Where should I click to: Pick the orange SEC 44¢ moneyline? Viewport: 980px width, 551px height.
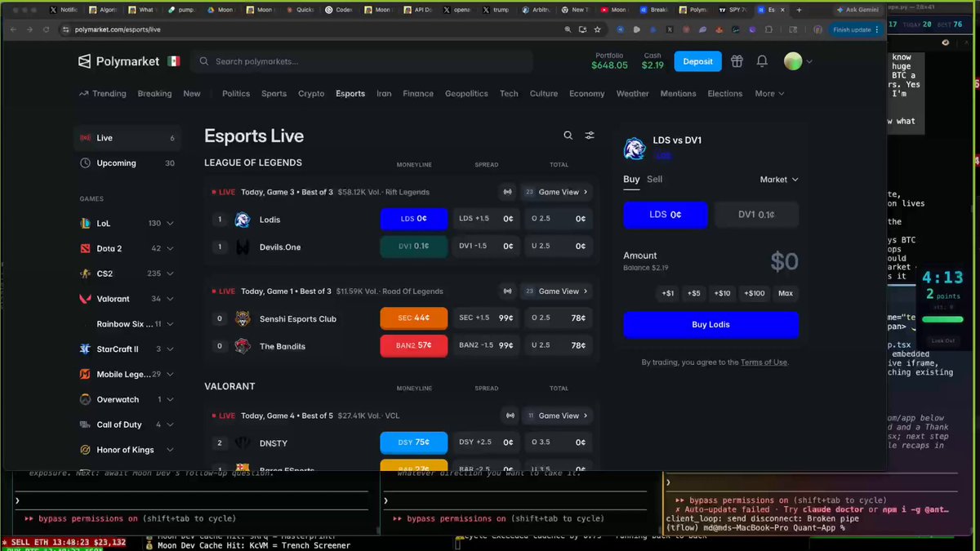[414, 318]
